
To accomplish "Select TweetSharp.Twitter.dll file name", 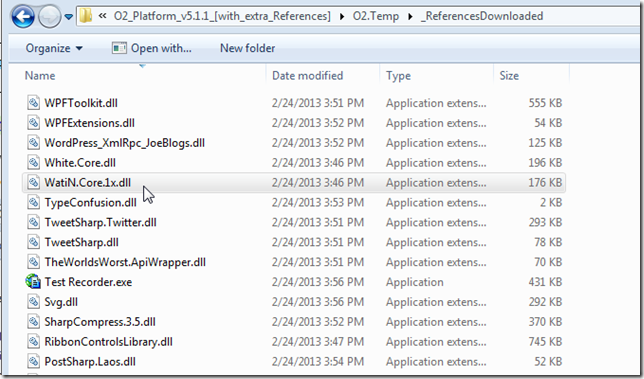I will point(101,222).
